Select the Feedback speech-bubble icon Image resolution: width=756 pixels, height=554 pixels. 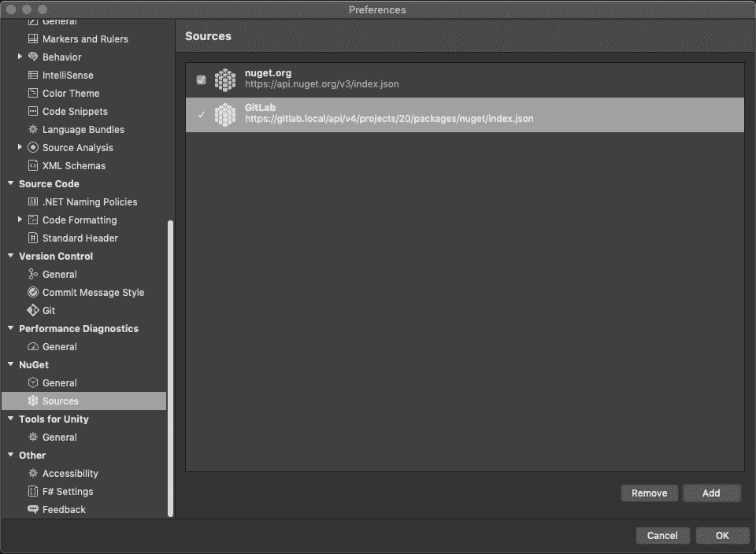click(31, 509)
